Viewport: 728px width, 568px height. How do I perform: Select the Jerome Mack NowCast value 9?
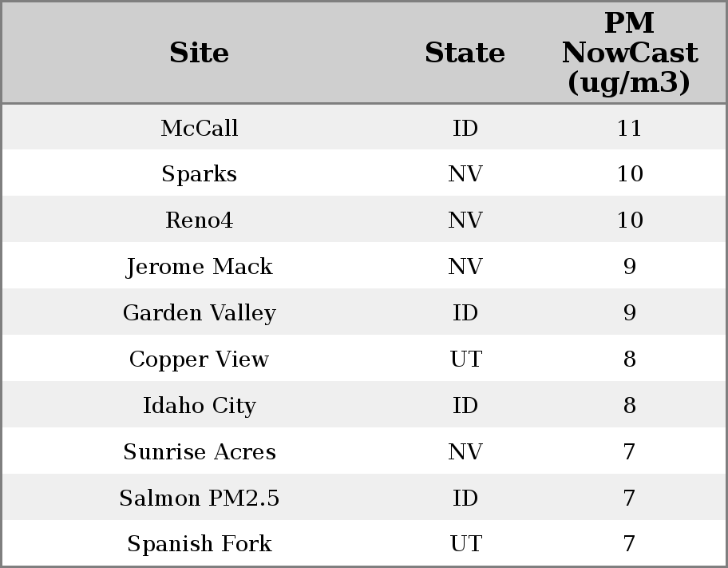coord(629,267)
